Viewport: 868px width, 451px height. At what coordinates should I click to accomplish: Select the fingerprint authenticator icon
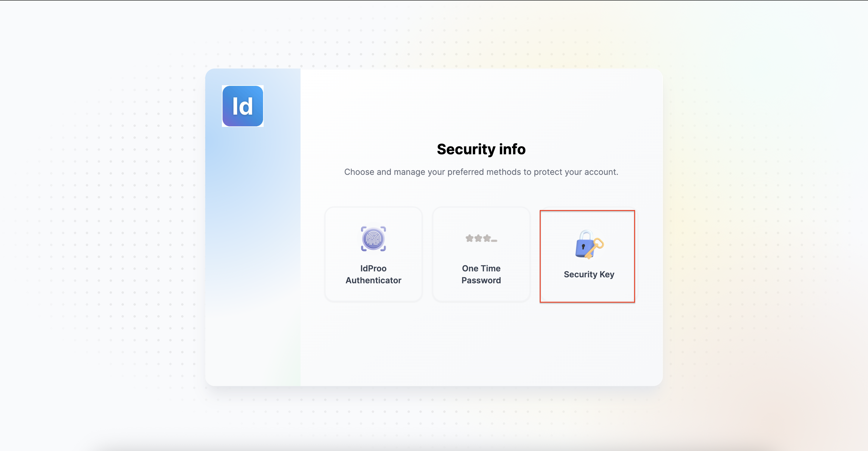(x=373, y=239)
